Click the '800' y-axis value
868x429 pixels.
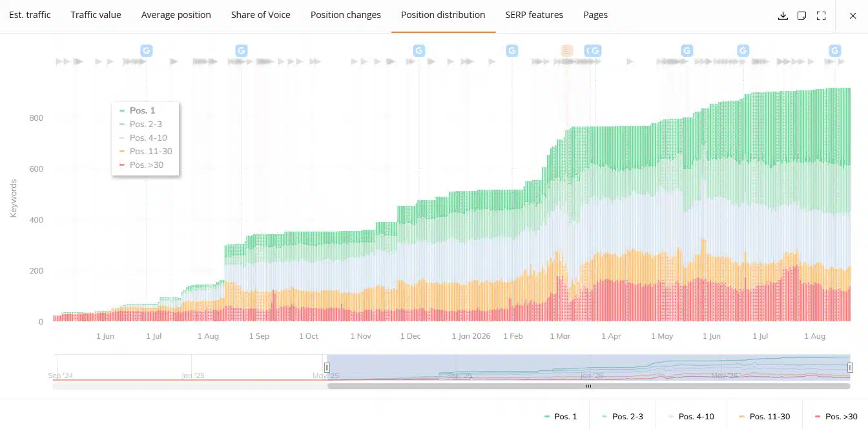(x=36, y=118)
